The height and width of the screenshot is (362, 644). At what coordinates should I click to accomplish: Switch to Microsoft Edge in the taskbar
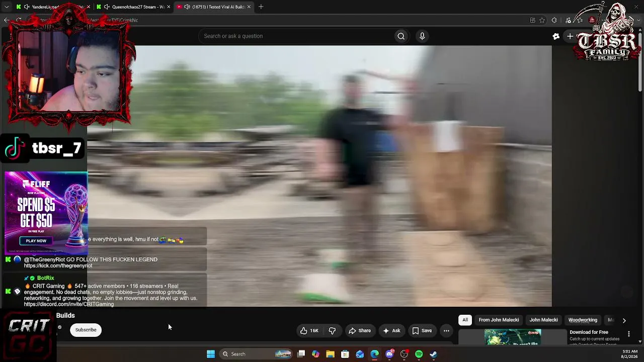pos(375,354)
